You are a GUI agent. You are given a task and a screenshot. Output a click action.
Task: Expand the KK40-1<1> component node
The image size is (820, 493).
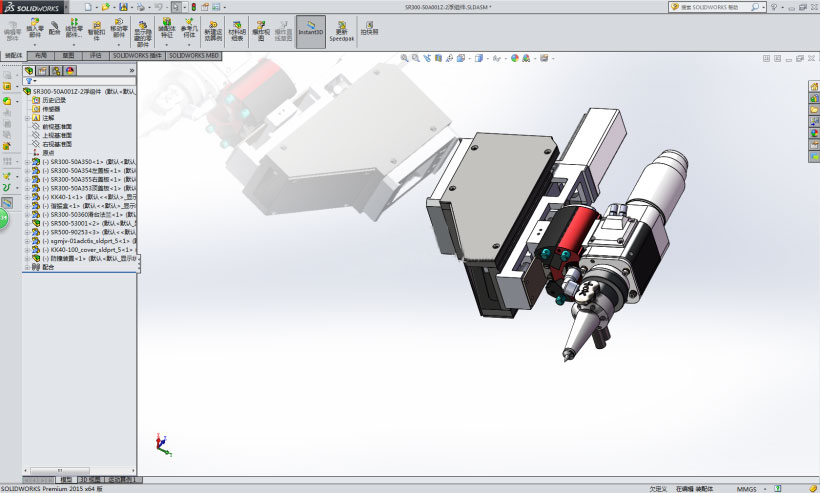pyautogui.click(x=27, y=197)
